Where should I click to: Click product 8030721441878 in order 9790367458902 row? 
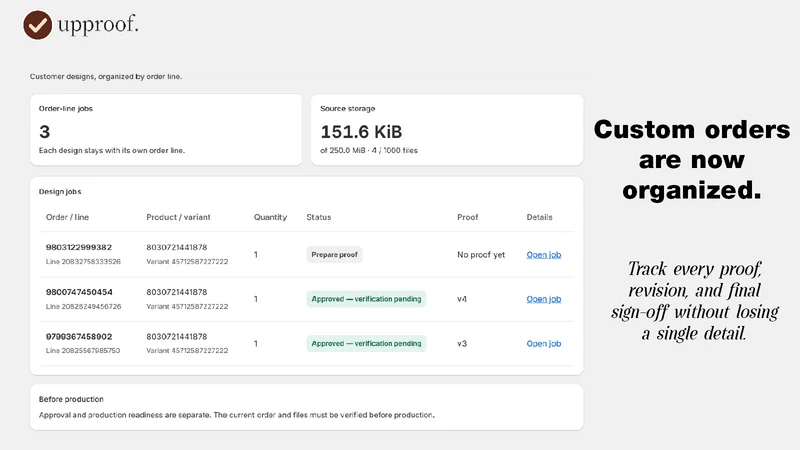pos(177,337)
